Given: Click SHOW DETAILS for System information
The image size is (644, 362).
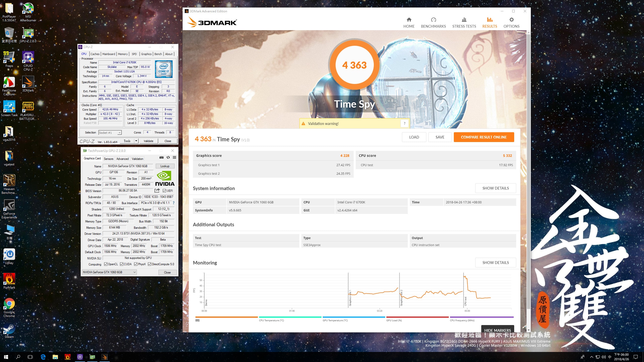Looking at the screenshot, I should (495, 188).
